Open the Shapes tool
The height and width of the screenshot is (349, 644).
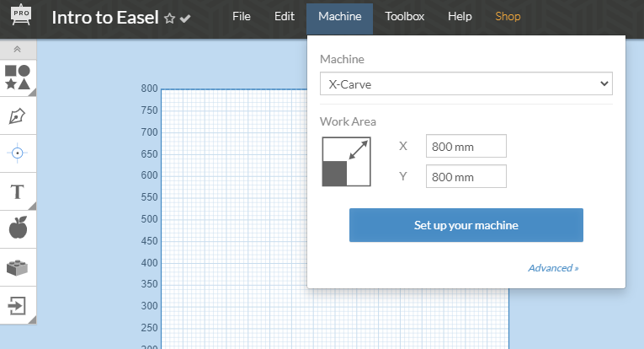pyautogui.click(x=18, y=78)
